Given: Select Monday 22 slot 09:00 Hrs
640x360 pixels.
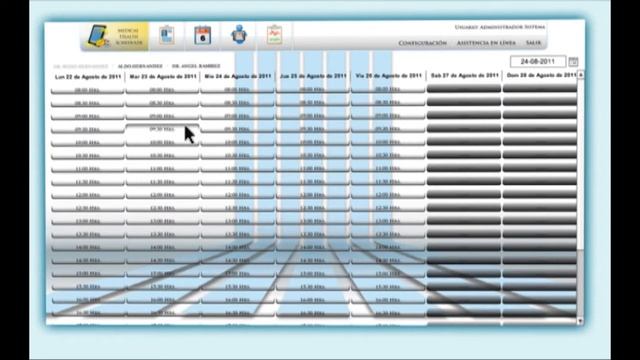Looking at the screenshot, I should pos(87,117).
